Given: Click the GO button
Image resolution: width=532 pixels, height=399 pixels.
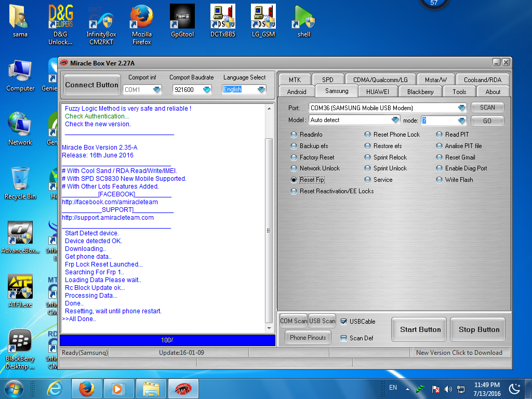Looking at the screenshot, I should 487,121.
